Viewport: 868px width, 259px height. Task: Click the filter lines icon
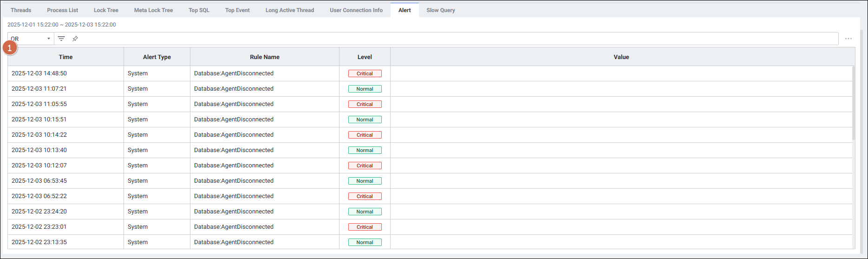tap(61, 39)
